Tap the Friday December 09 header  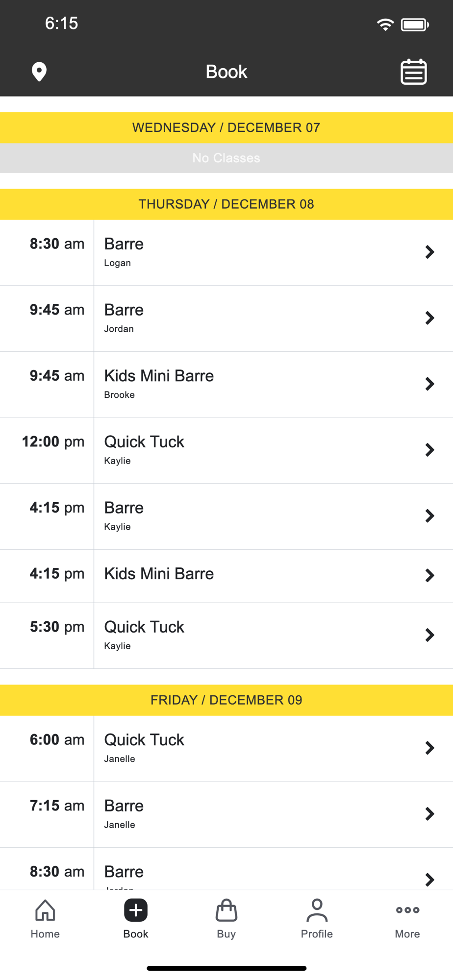click(x=226, y=700)
